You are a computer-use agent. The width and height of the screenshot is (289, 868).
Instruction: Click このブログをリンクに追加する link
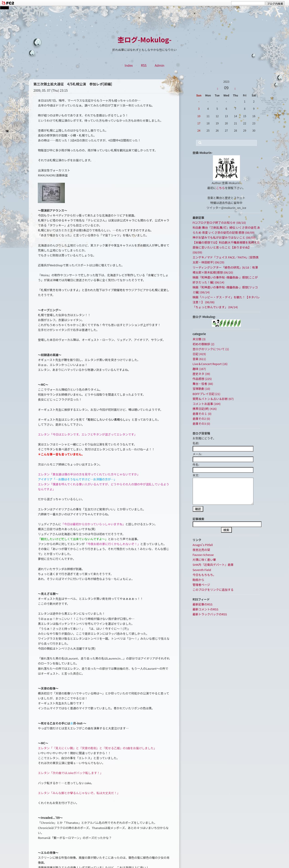pos(213,590)
